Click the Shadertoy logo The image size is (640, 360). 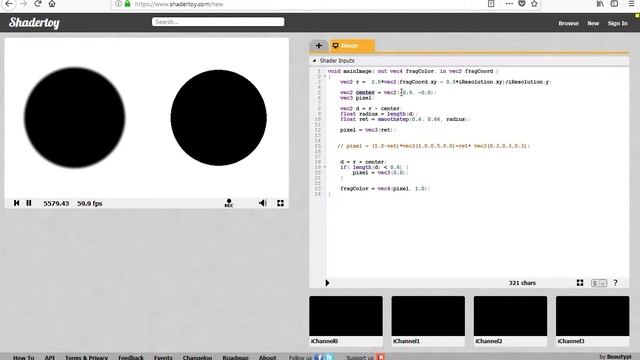pos(34,23)
